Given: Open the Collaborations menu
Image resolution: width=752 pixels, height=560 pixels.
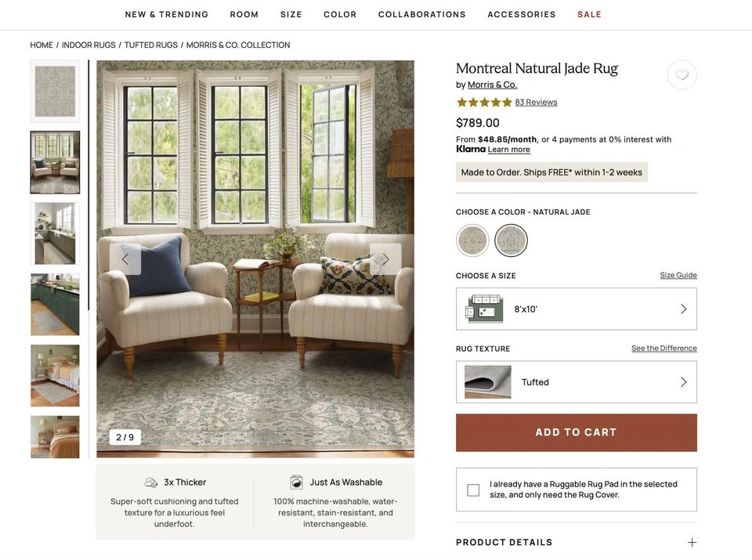Looking at the screenshot, I should [x=422, y=14].
